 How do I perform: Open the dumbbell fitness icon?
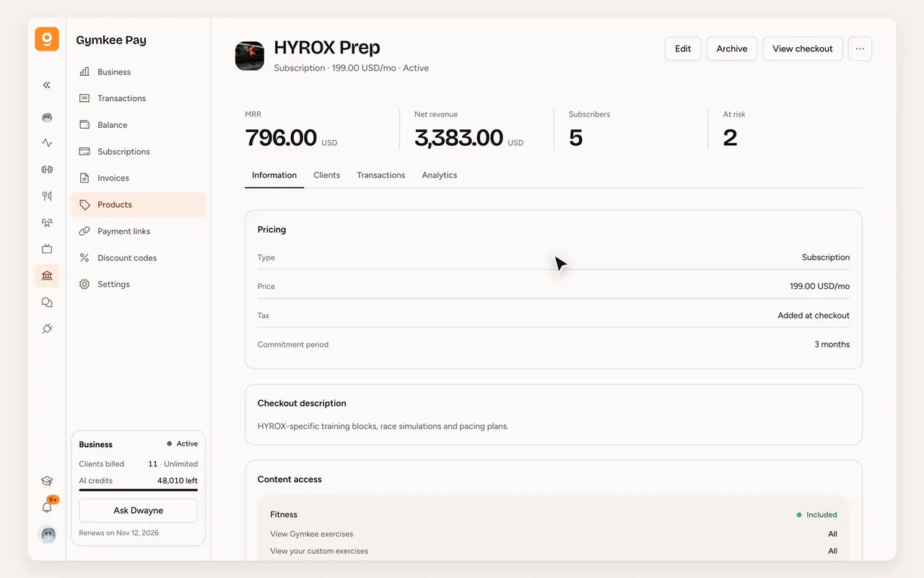(x=47, y=170)
